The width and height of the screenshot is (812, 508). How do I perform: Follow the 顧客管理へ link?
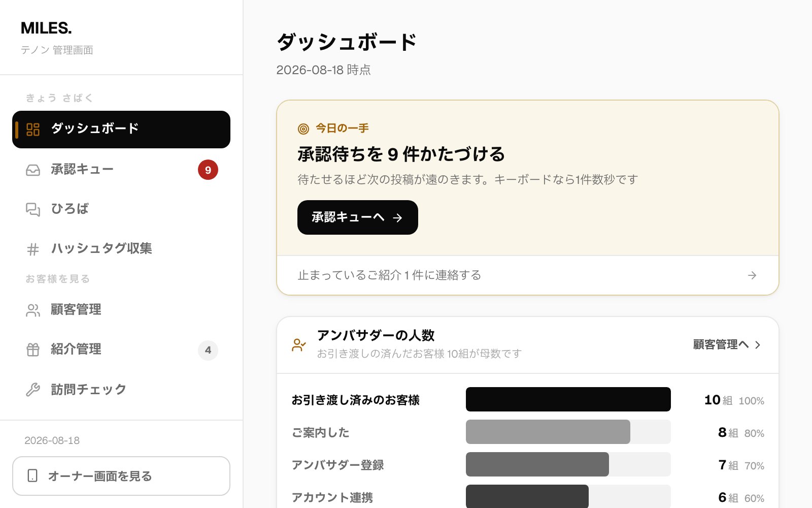click(x=727, y=344)
